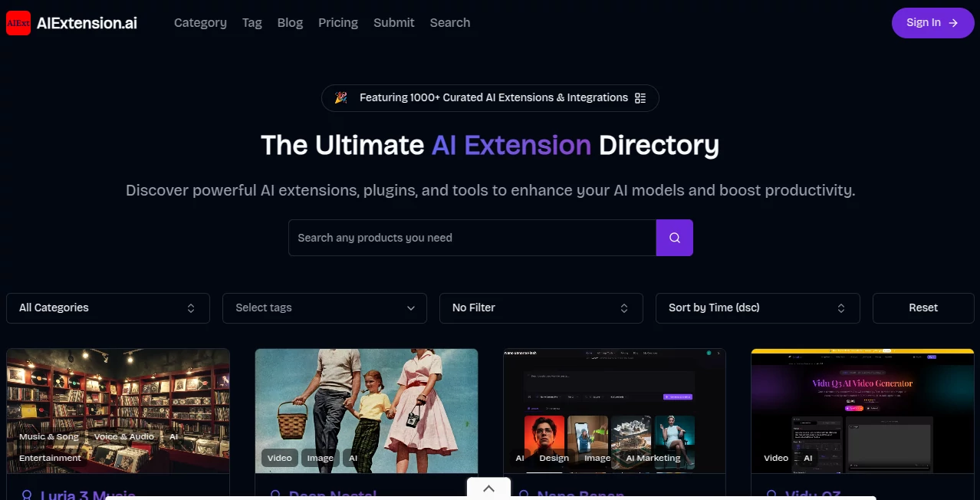This screenshot has height=500, width=980.
Task: Open the All Categories dropdown
Action: click(107, 308)
